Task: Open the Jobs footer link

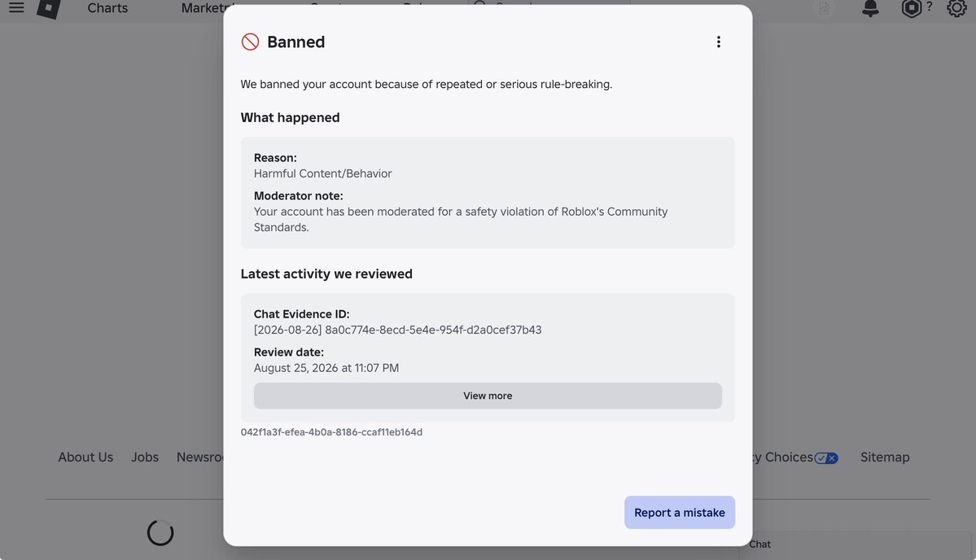Action: pyautogui.click(x=144, y=457)
